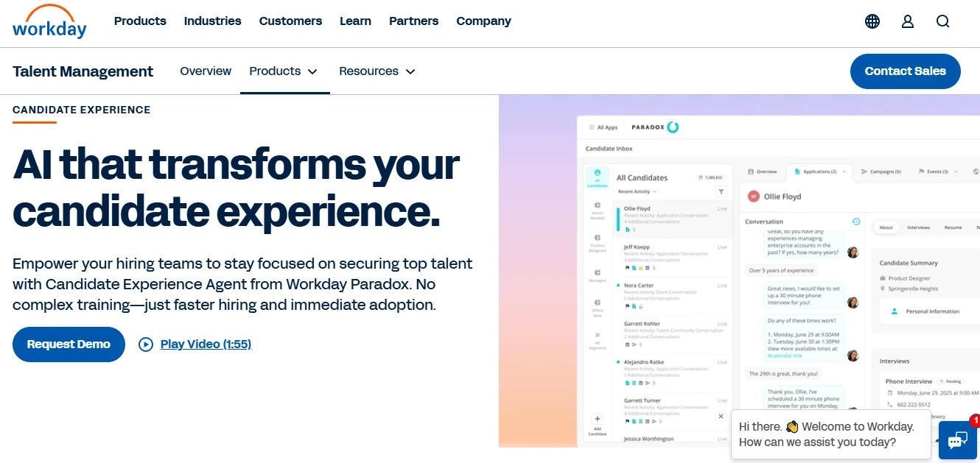Open the Learn menu
The height and width of the screenshot is (463, 980).
point(355,21)
